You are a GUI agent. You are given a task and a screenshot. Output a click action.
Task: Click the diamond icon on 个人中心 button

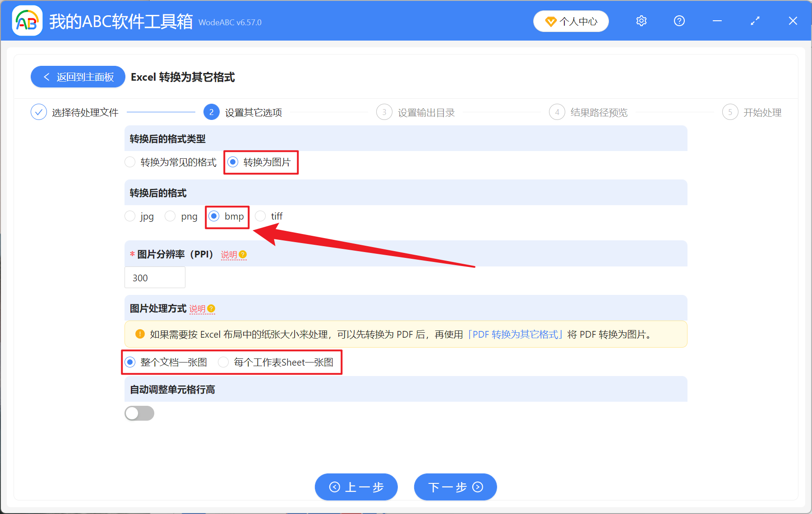[550, 21]
